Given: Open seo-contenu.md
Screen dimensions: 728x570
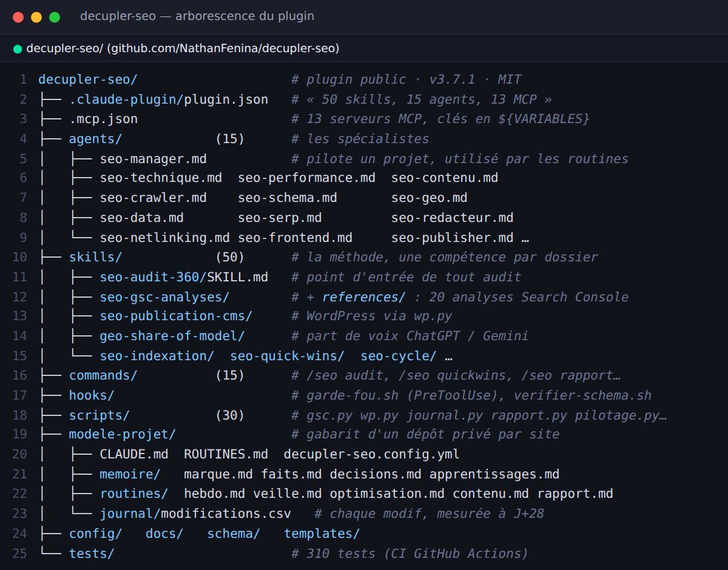Looking at the screenshot, I should point(445,178).
